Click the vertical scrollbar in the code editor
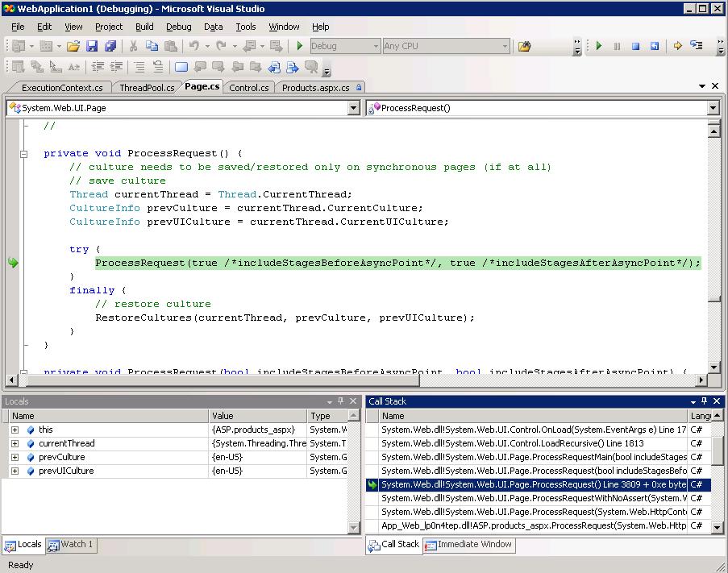Screen dimensions: 728x573 click(713, 242)
